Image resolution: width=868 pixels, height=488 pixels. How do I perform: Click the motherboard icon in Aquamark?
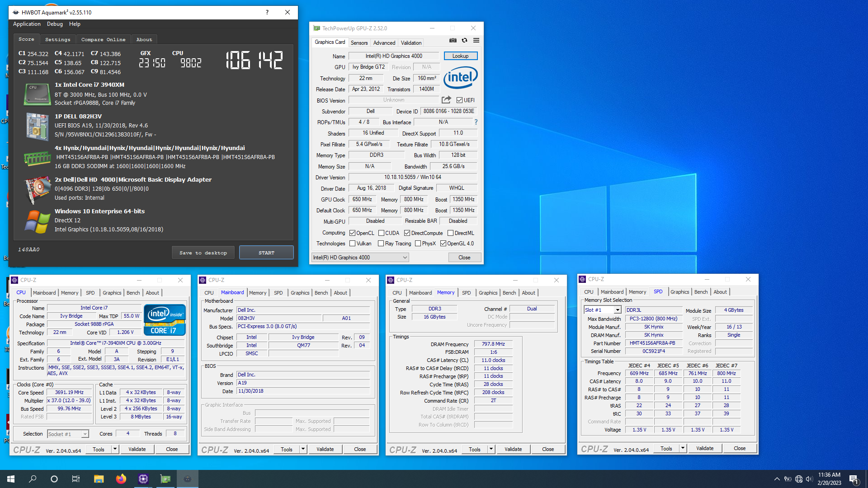coord(37,126)
